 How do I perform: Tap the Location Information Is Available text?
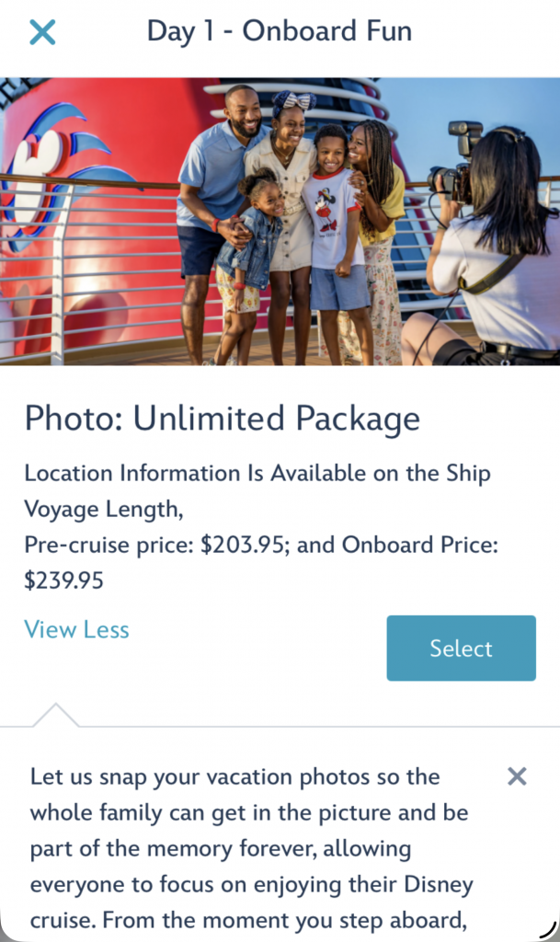[x=257, y=474]
